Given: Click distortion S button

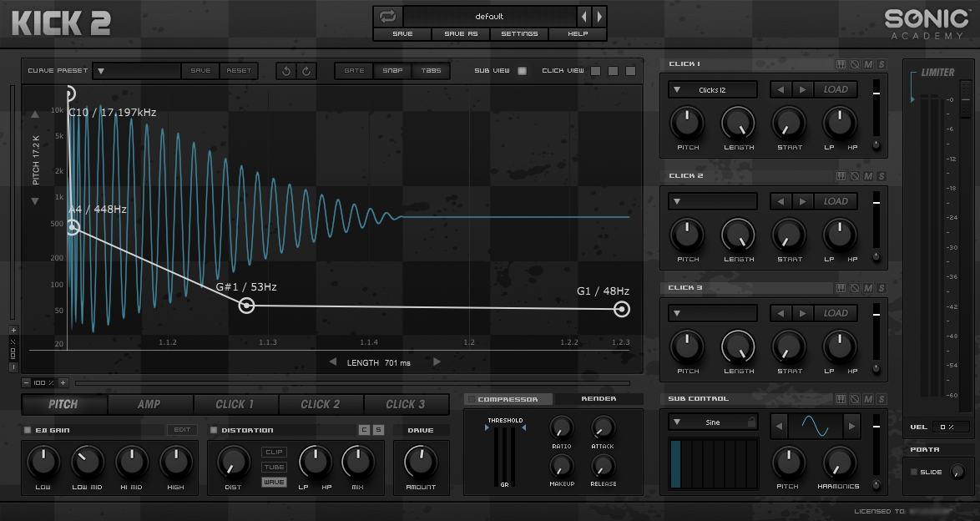Looking at the screenshot, I should coord(378,430).
